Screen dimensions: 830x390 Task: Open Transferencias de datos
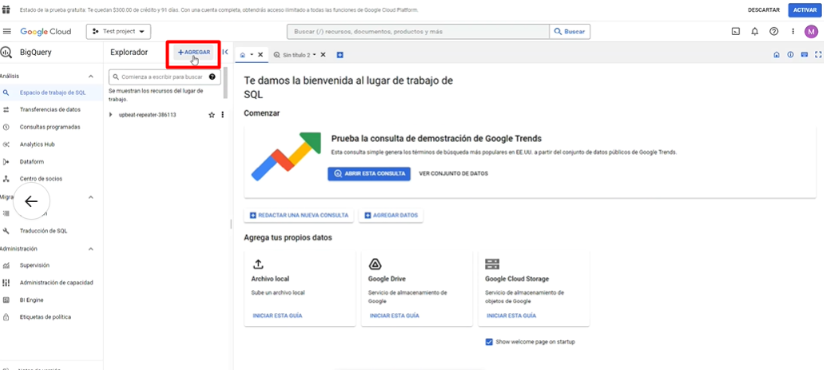coord(51,110)
